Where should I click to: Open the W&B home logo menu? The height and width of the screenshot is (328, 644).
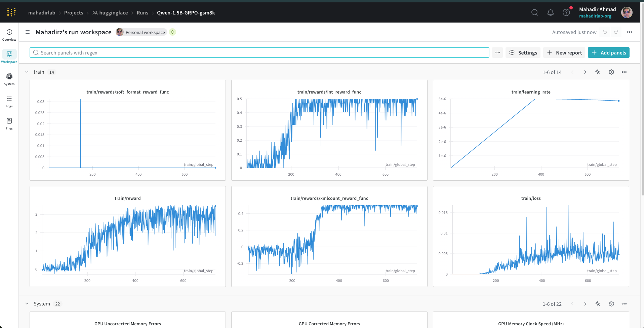tap(11, 12)
